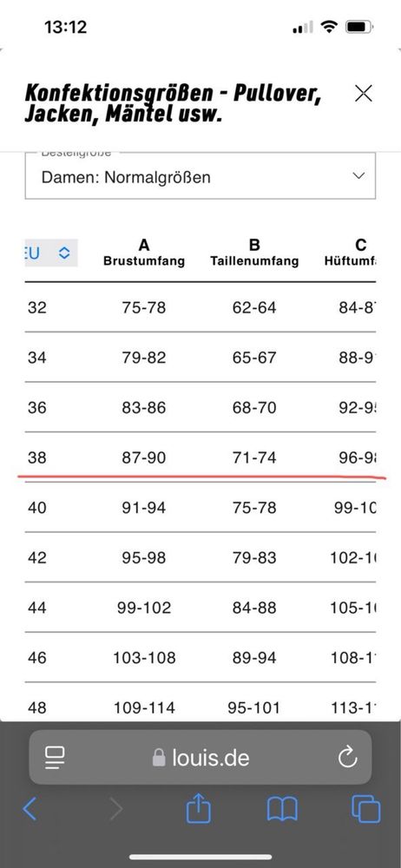Close the Konfektionsgrößen size chart dialog
401x868 pixels.
click(x=364, y=94)
